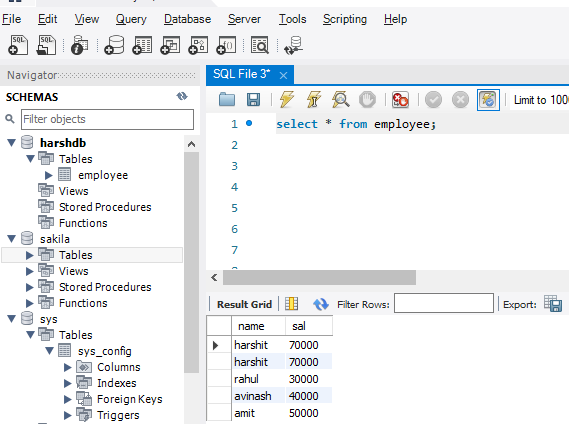Click the Filter objects search field

tap(107, 119)
